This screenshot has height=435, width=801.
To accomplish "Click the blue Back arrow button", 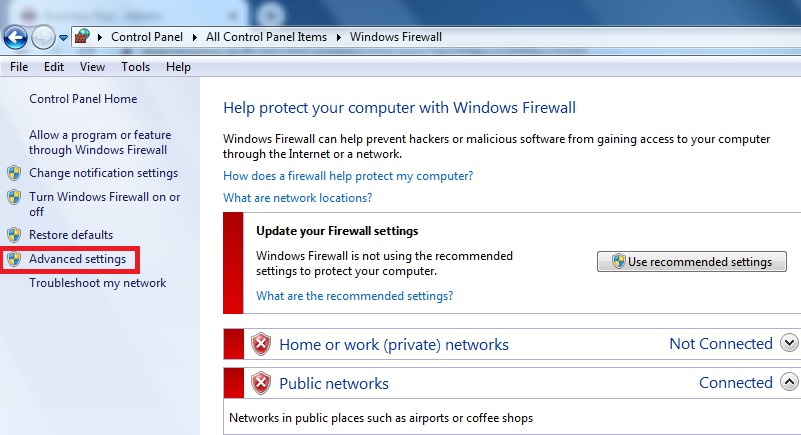I will tap(15, 37).
